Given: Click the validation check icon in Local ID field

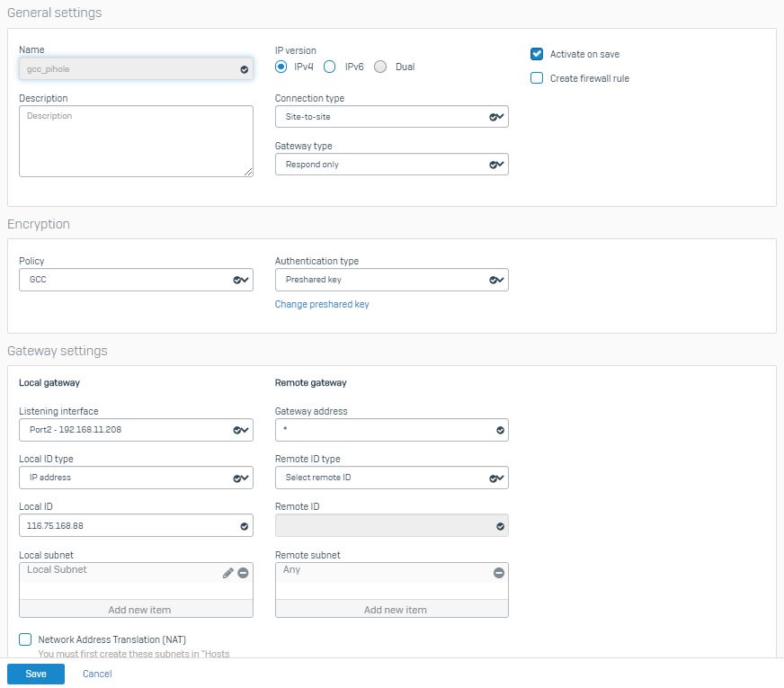Looking at the screenshot, I should 244,526.
